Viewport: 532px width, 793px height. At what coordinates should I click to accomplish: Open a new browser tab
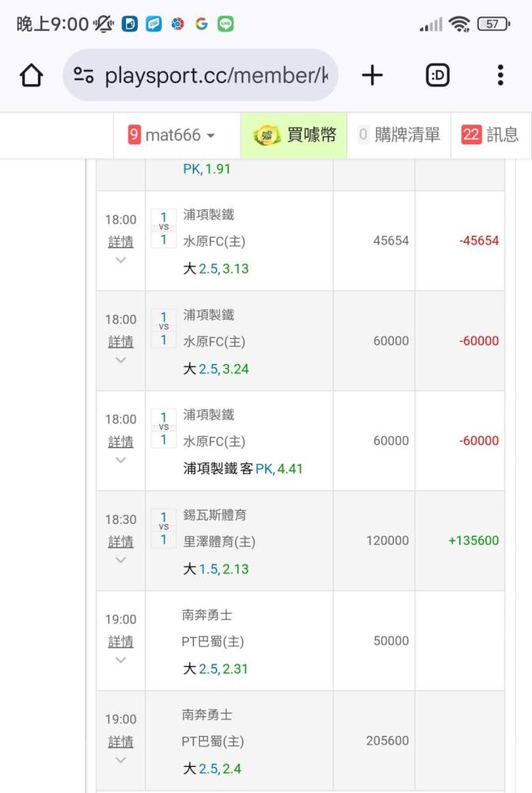[x=372, y=75]
